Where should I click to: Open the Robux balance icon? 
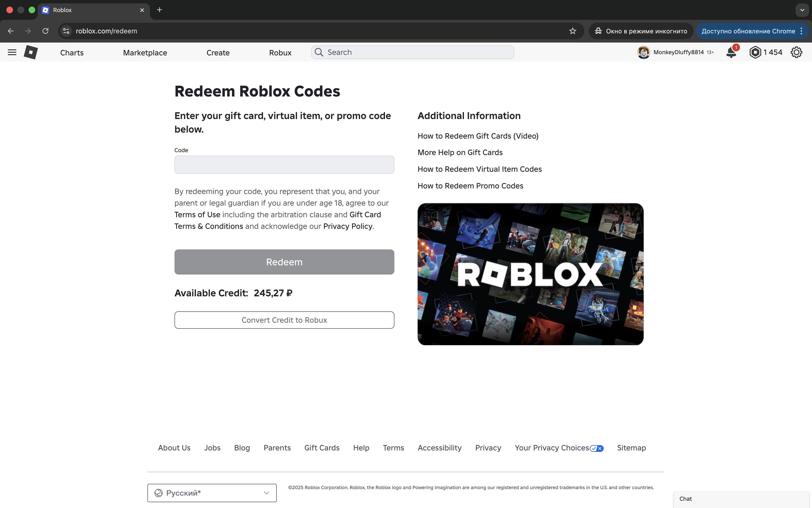[x=755, y=52]
